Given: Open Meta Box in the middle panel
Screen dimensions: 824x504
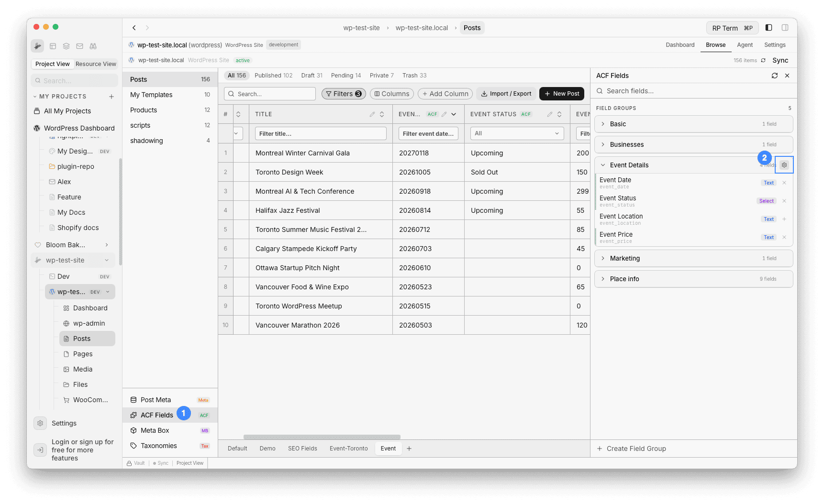Looking at the screenshot, I should 170,430.
